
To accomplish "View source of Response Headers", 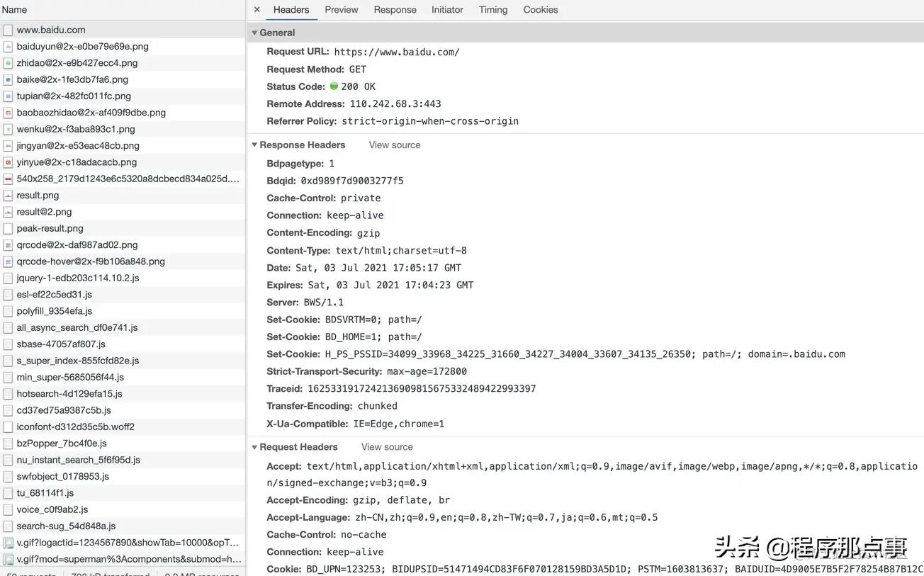I will pos(394,145).
